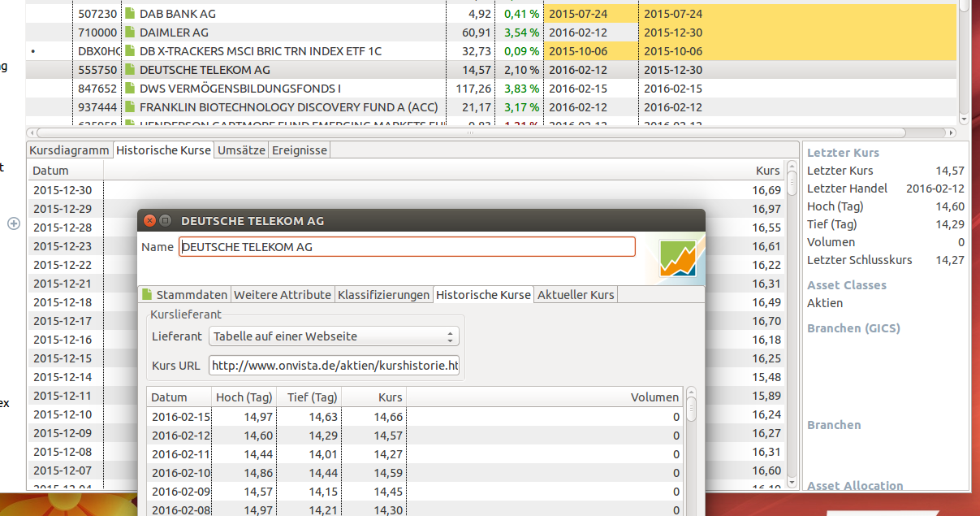
Task: Open the Lieferant dropdown 'Tabelle auf einer Webseite'
Action: (334, 336)
